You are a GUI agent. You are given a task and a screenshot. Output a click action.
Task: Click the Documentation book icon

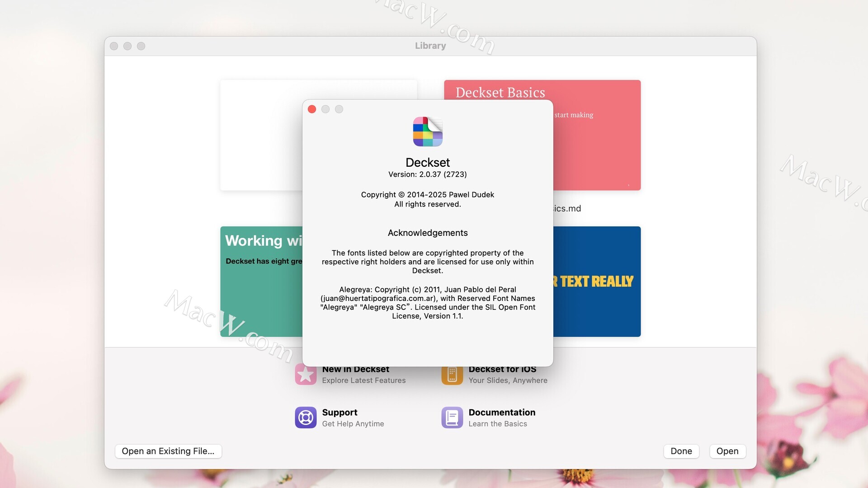[x=452, y=418]
